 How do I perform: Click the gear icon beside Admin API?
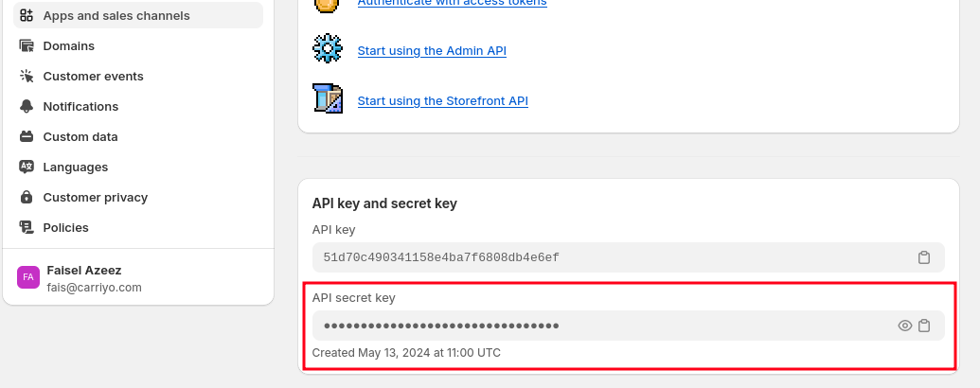click(328, 48)
